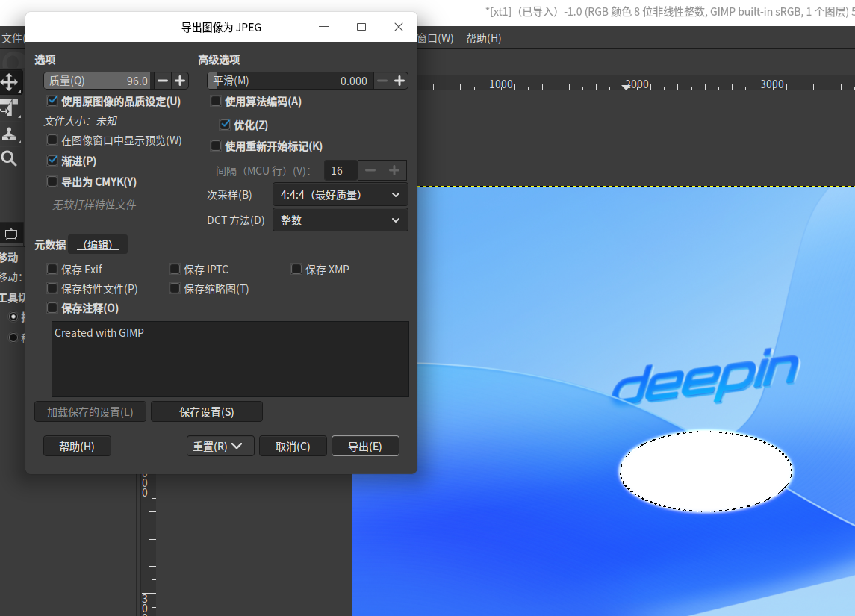Image resolution: width=855 pixels, height=616 pixels.
Task: Toggle the 优化(Z) optimize checkbox
Action: click(x=225, y=125)
